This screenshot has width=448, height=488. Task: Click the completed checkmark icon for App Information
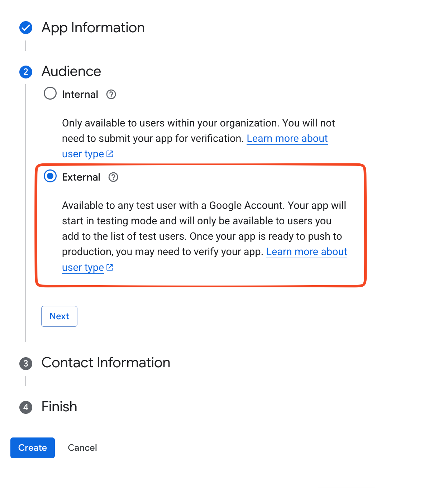click(26, 28)
